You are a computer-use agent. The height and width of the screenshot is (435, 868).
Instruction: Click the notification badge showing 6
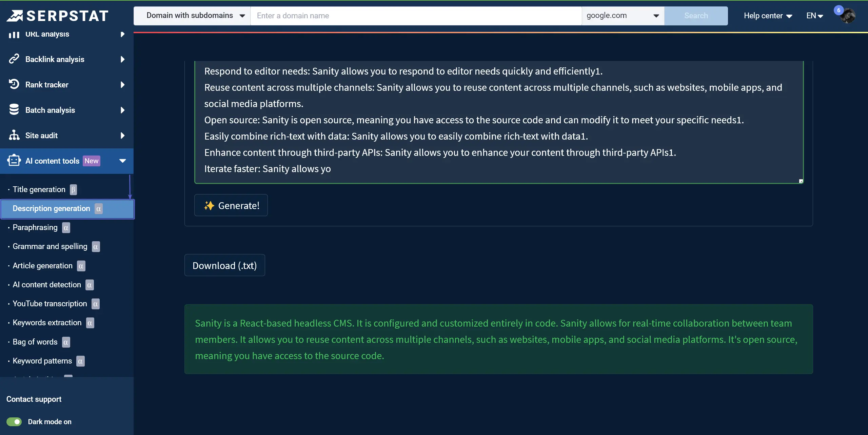click(x=839, y=10)
